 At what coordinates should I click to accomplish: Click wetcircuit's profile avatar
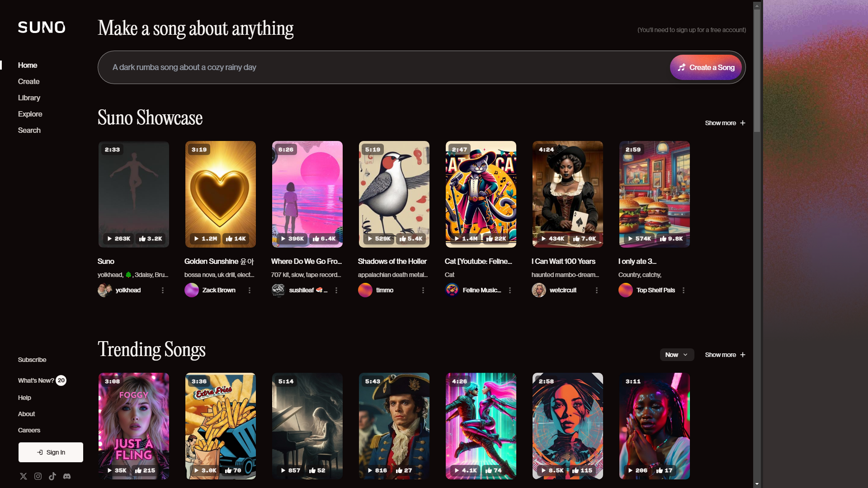(539, 290)
